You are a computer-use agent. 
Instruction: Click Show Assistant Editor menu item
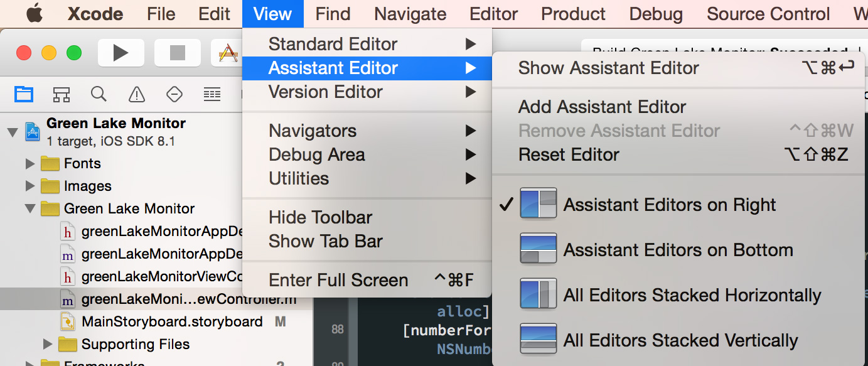(608, 68)
